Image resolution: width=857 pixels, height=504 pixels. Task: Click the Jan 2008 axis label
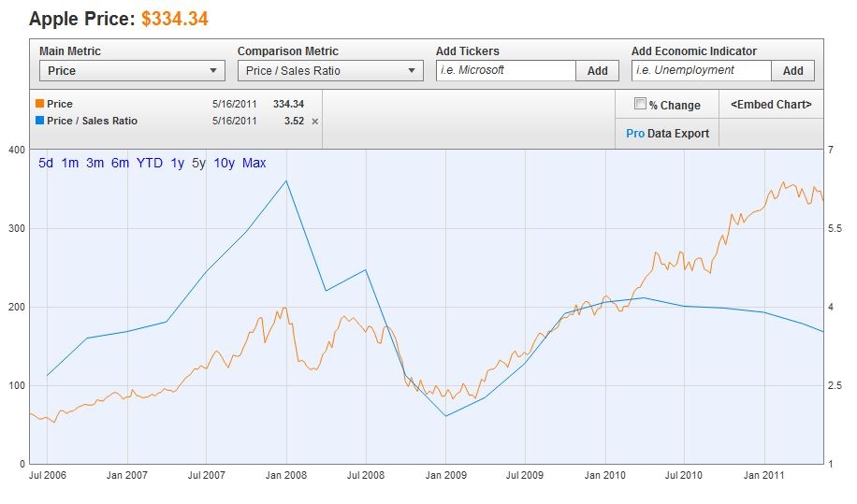(x=286, y=475)
